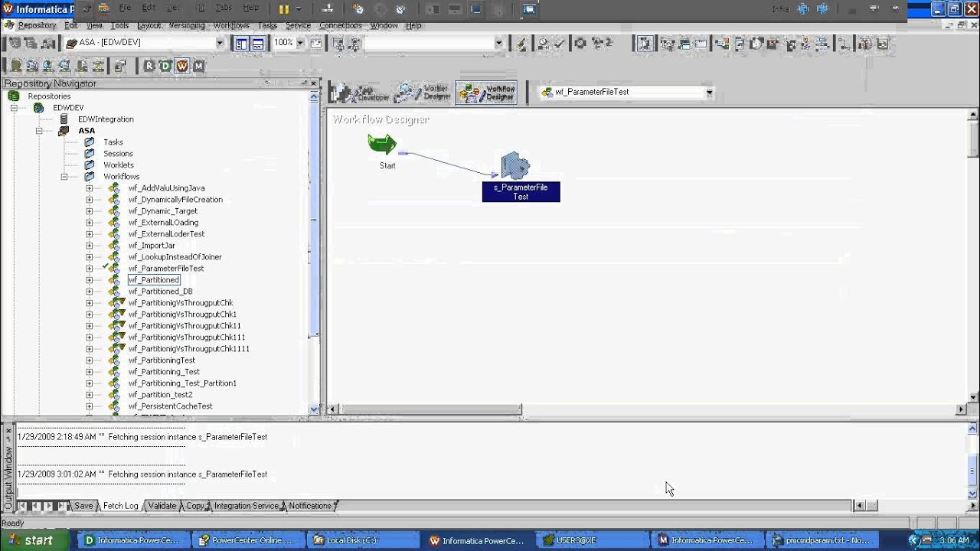Click the Worklets folder icon in navigator
This screenshot has height=551, width=980.
click(x=90, y=165)
